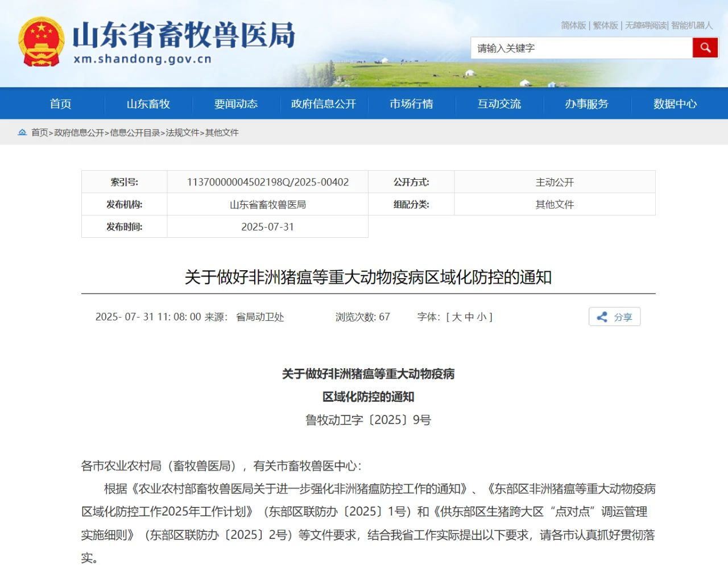Open the 智能机器人 chatbot link
Screen dimensions: 728x569
tap(692, 25)
